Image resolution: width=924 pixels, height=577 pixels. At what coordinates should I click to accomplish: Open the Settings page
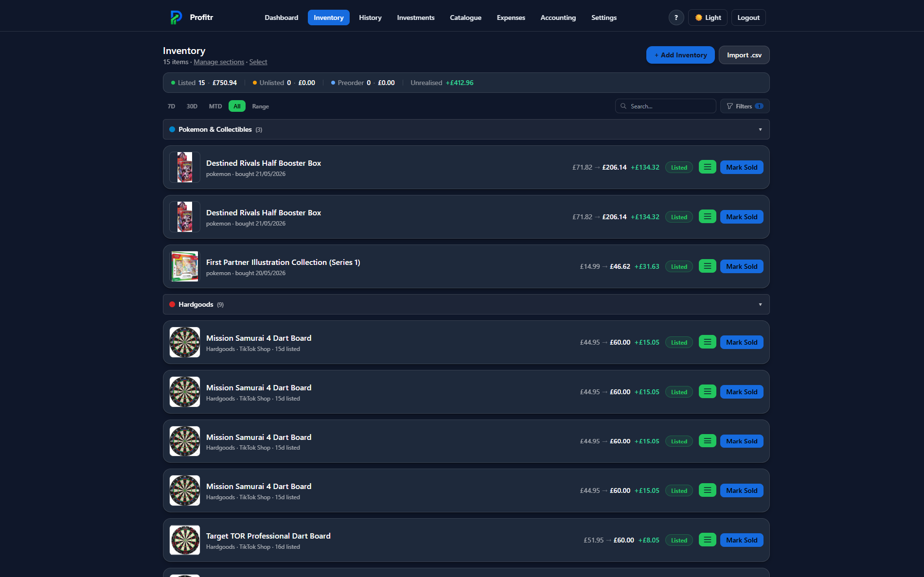pyautogui.click(x=604, y=17)
